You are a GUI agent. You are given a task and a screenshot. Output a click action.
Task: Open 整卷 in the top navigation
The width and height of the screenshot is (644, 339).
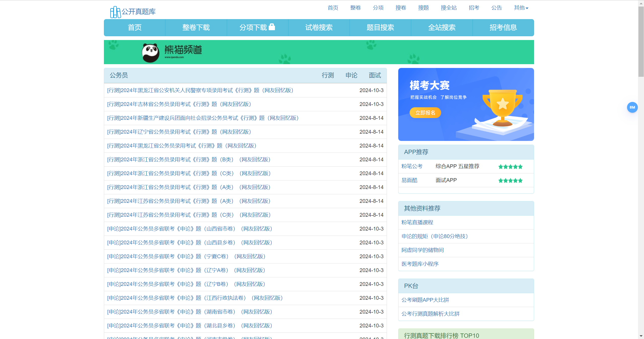click(355, 8)
